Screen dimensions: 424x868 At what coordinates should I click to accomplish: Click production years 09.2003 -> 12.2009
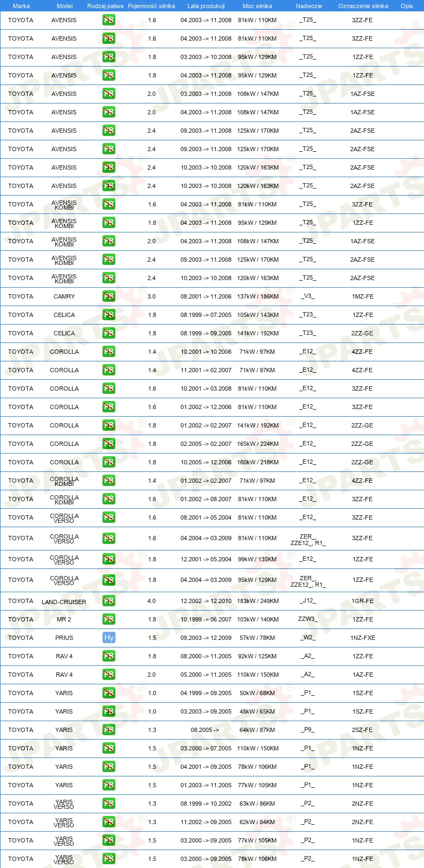206,638
